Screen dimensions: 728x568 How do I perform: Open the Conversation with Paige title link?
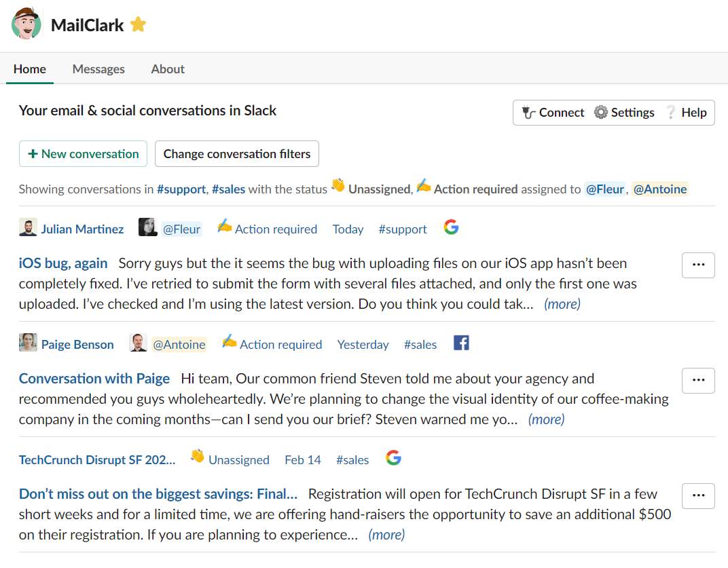tap(94, 379)
